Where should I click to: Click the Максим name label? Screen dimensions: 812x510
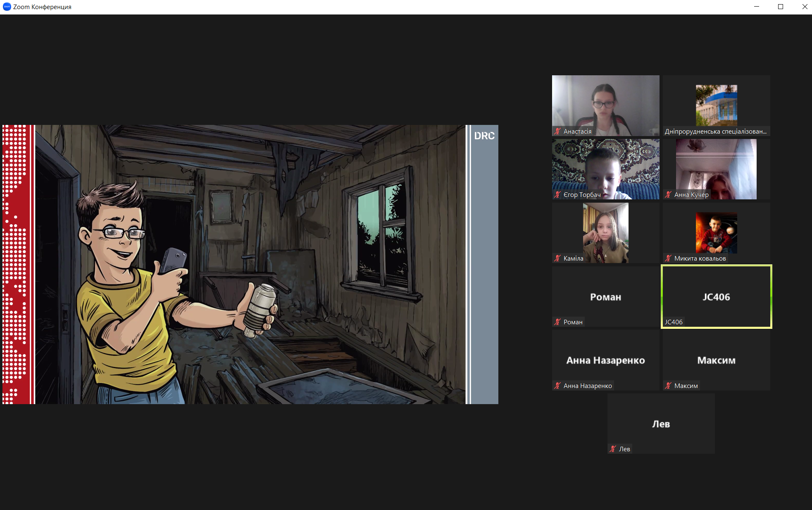point(686,386)
